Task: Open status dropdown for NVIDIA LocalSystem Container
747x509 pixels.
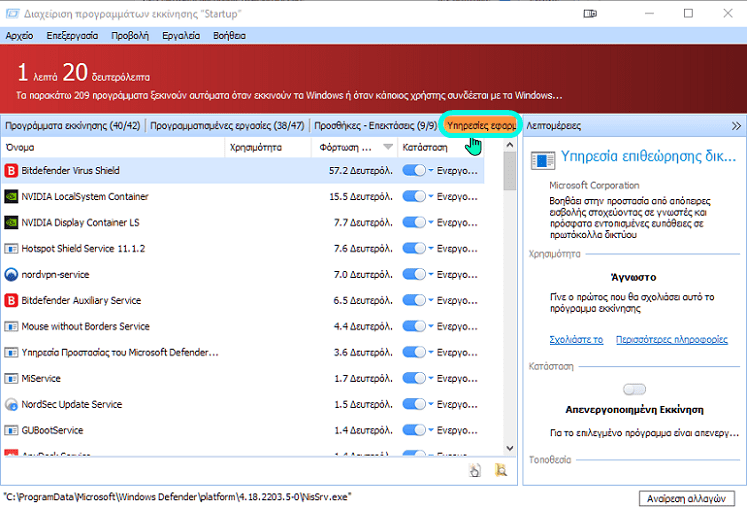Action: point(431,196)
